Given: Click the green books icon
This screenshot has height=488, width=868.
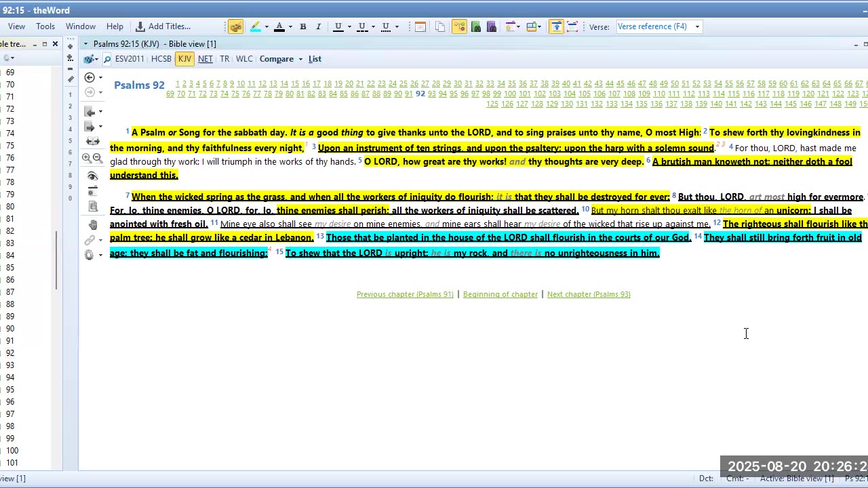Looking at the screenshot, I should [x=475, y=26].
